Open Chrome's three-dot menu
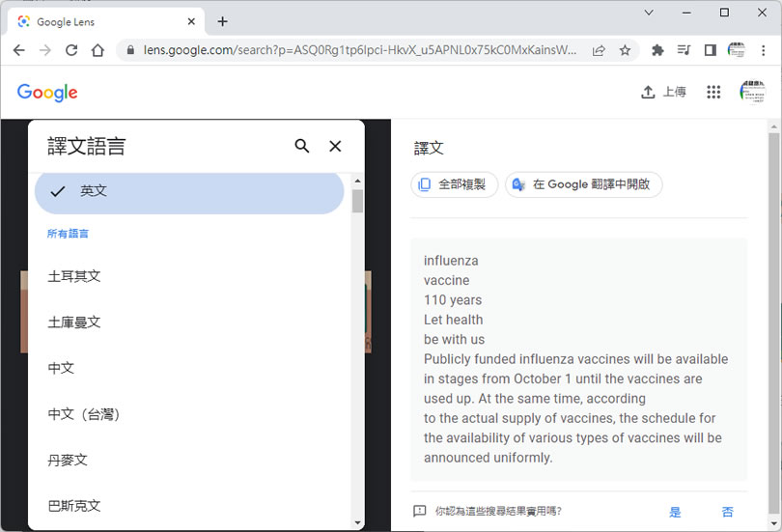Screen dimensions: 782x532 [x=763, y=50]
